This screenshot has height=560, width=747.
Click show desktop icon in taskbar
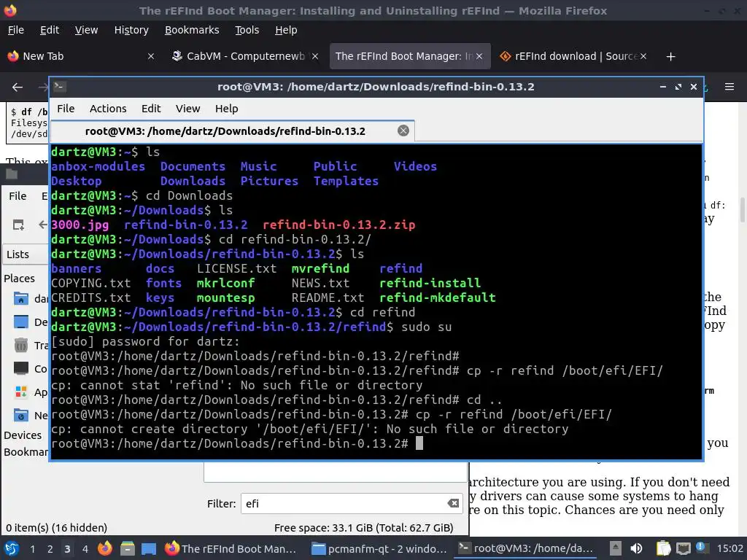tap(149, 549)
